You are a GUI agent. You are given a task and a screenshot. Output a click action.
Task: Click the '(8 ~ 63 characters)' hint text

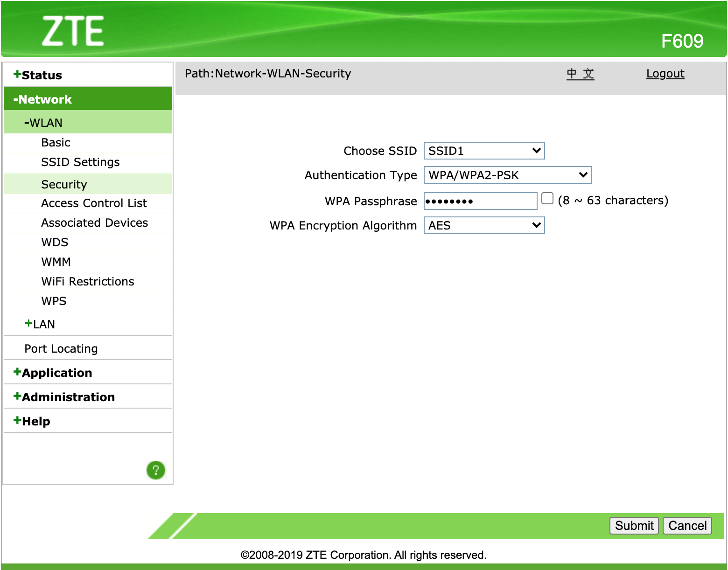click(613, 201)
